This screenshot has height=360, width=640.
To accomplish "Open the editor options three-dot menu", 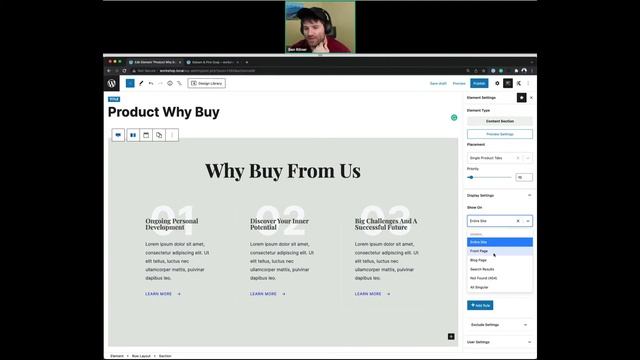I will [x=528, y=83].
